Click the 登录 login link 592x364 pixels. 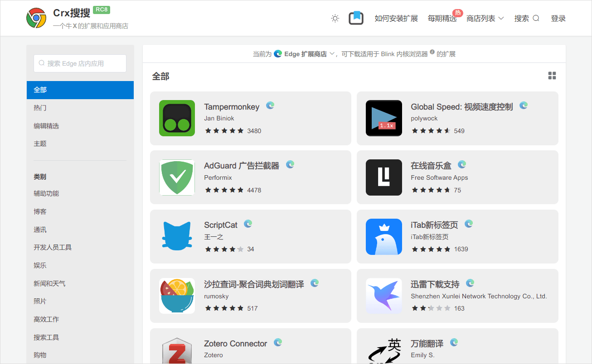point(558,19)
